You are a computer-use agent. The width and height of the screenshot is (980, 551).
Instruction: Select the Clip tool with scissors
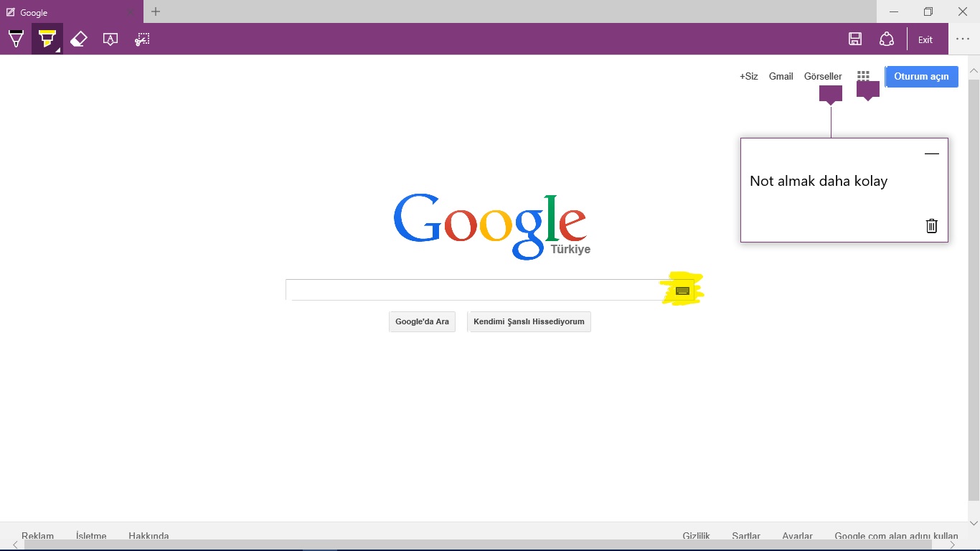point(142,39)
